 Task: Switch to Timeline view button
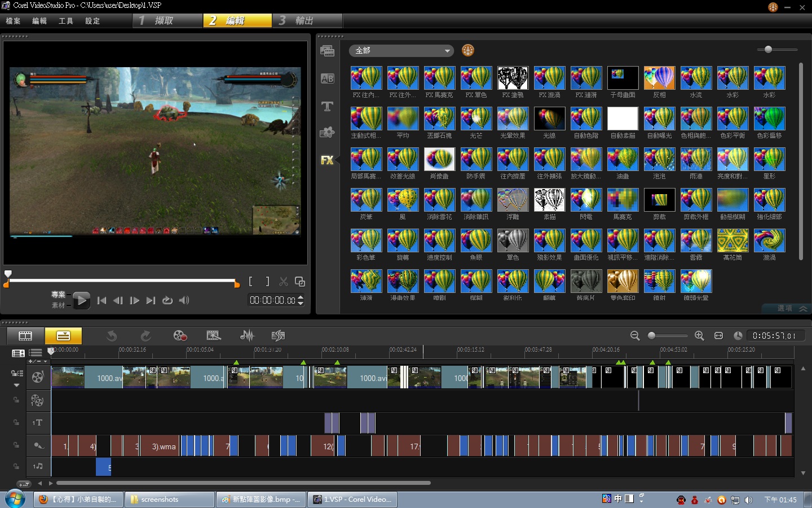coord(63,336)
